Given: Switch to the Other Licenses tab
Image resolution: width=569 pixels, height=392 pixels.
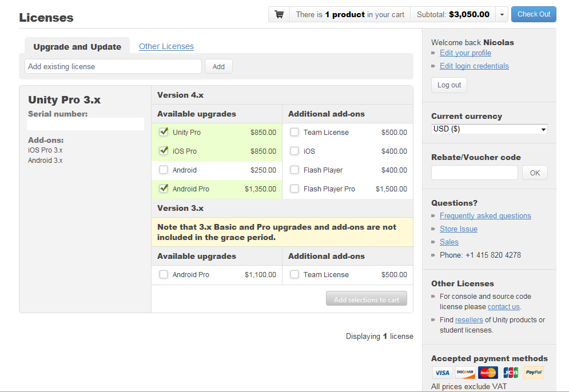Looking at the screenshot, I should 166,46.
